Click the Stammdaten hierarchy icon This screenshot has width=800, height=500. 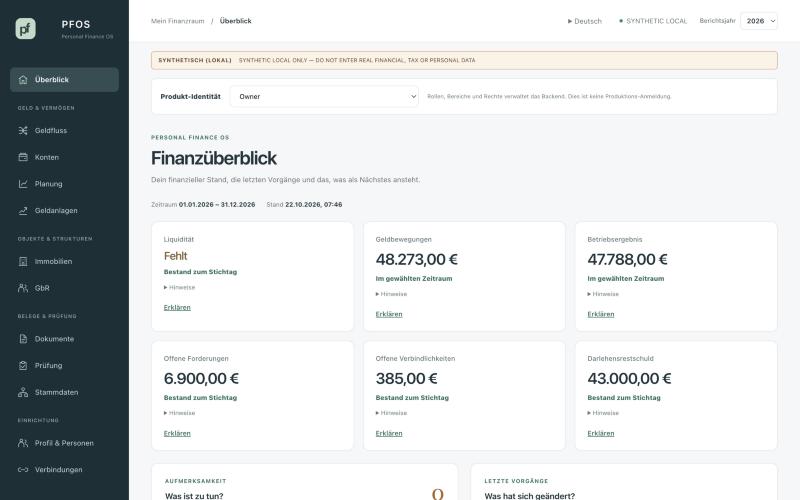tap(23, 392)
